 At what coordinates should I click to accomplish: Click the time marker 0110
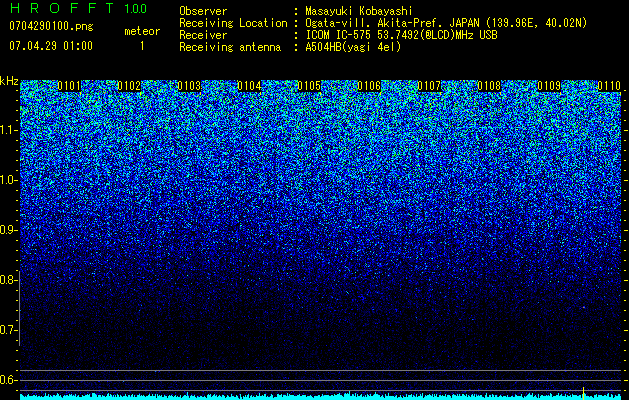[x=609, y=86]
